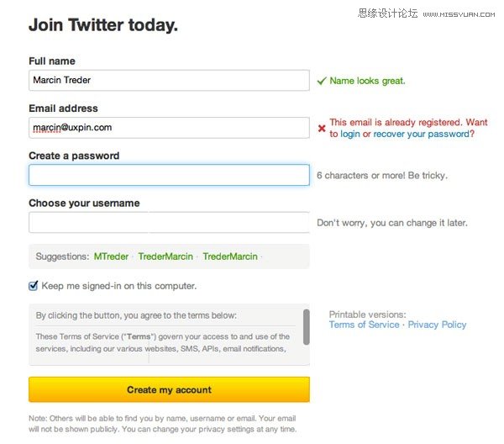Pick the first TrederMarcin suggestion

(165, 256)
